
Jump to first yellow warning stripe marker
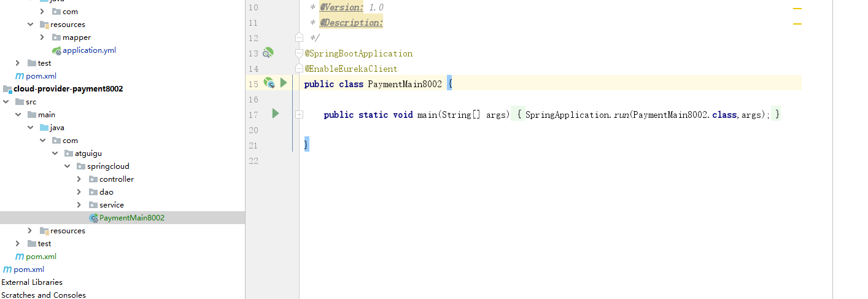click(797, 9)
